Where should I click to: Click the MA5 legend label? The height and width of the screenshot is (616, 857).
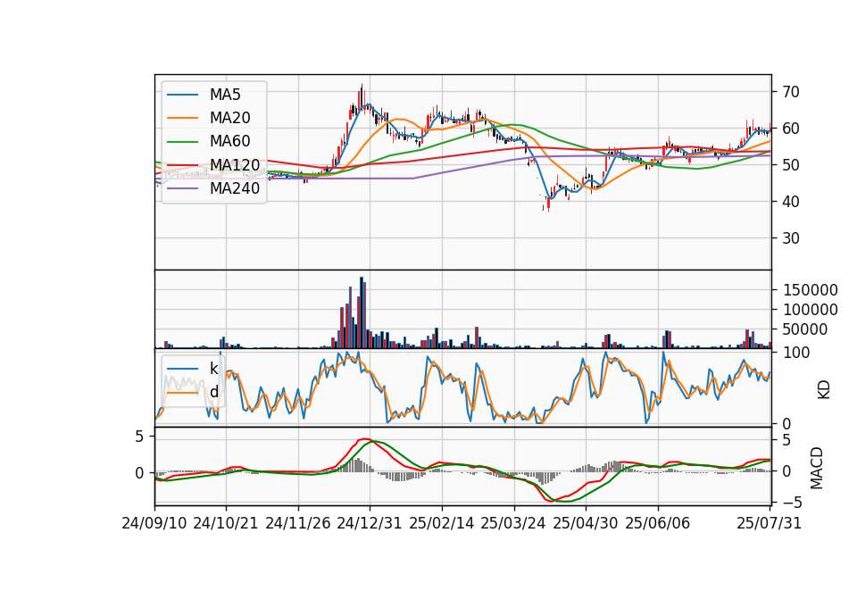point(225,95)
